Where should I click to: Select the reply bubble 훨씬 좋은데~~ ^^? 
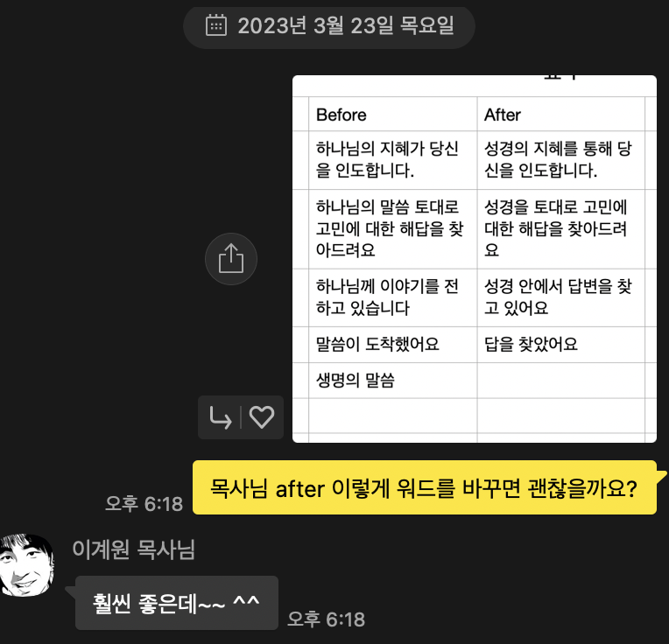[177, 603]
